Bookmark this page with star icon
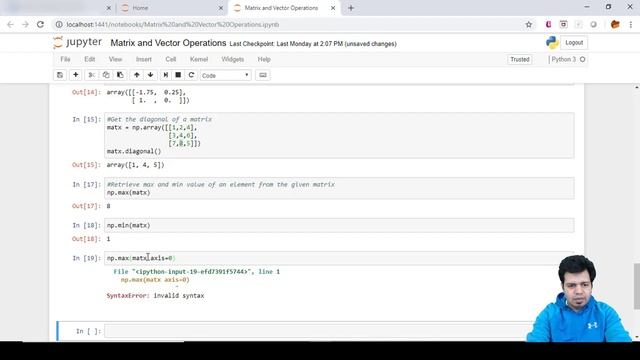 pyautogui.click(x=529, y=24)
